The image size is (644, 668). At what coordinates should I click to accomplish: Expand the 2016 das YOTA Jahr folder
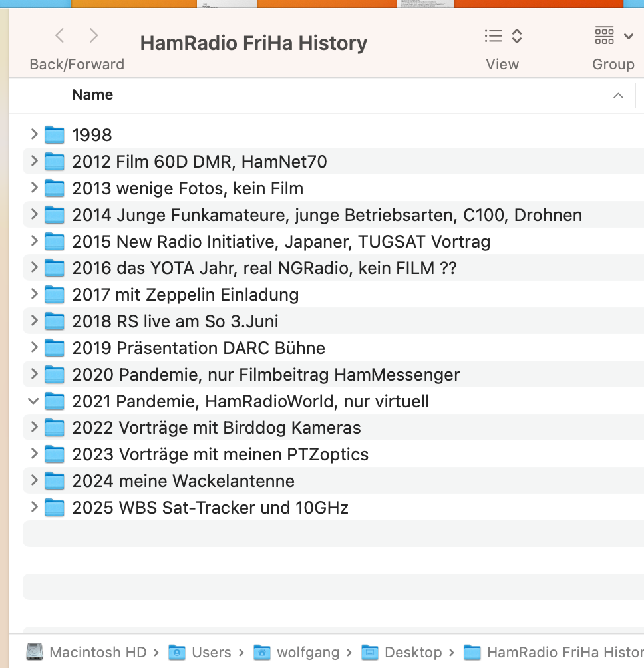(34, 268)
